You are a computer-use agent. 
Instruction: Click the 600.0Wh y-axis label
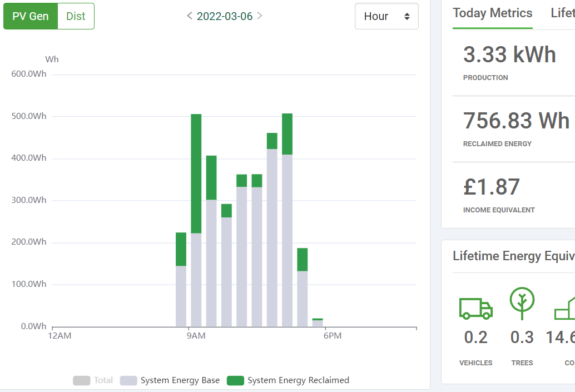(29, 74)
